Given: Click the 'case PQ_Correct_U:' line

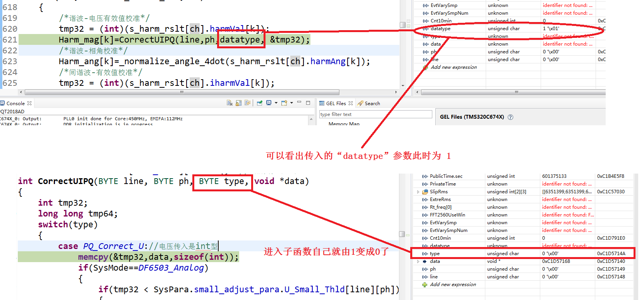Looking at the screenshot, I should click(x=138, y=246).
